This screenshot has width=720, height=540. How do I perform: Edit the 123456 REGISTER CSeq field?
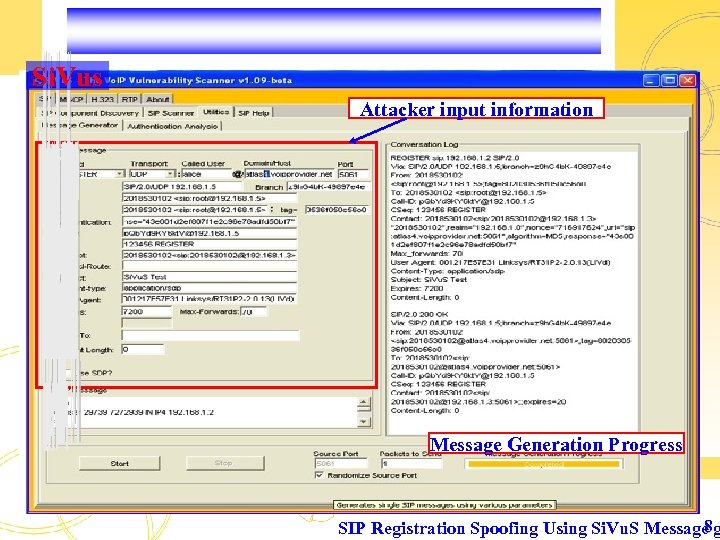[x=209, y=244]
